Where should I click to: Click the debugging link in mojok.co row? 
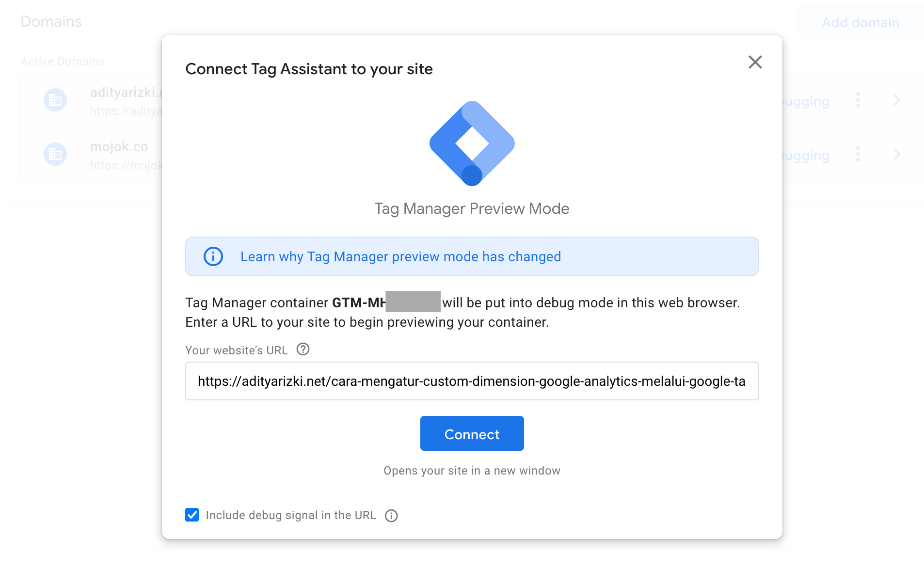point(806,155)
